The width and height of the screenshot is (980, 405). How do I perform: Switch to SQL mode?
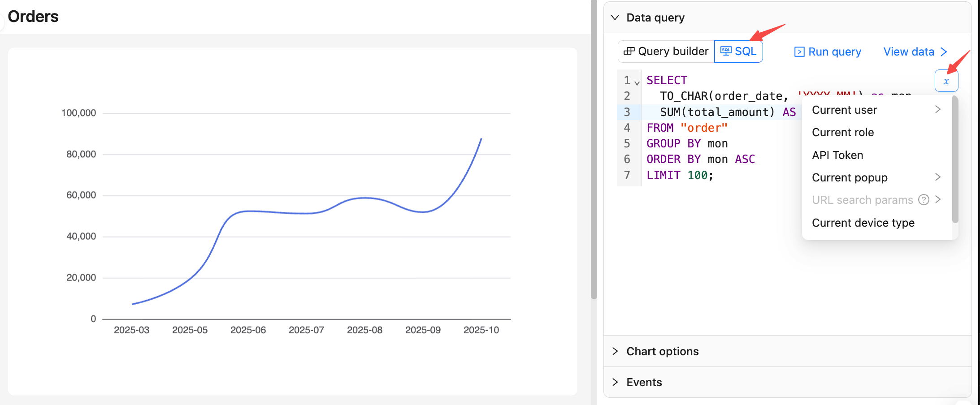pos(739,52)
